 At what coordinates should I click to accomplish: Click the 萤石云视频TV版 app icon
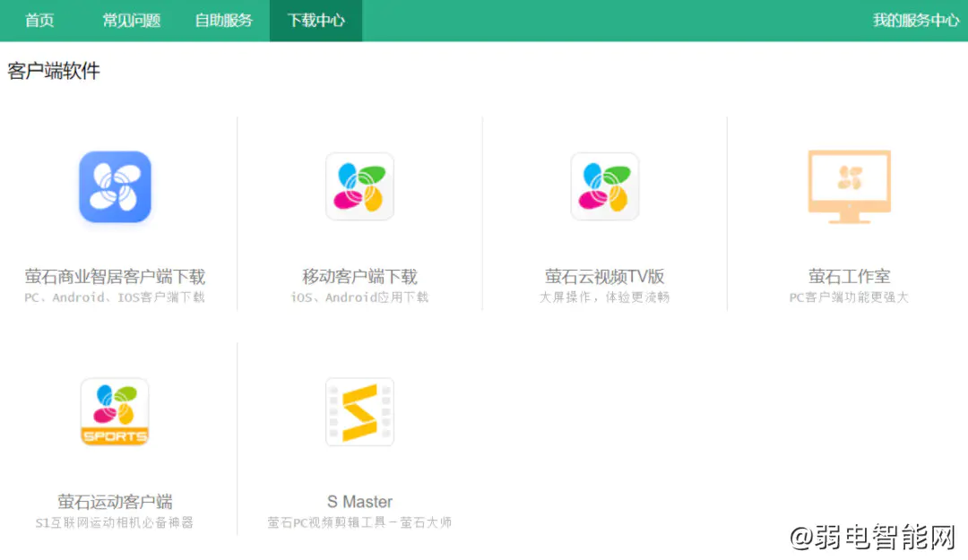click(604, 186)
